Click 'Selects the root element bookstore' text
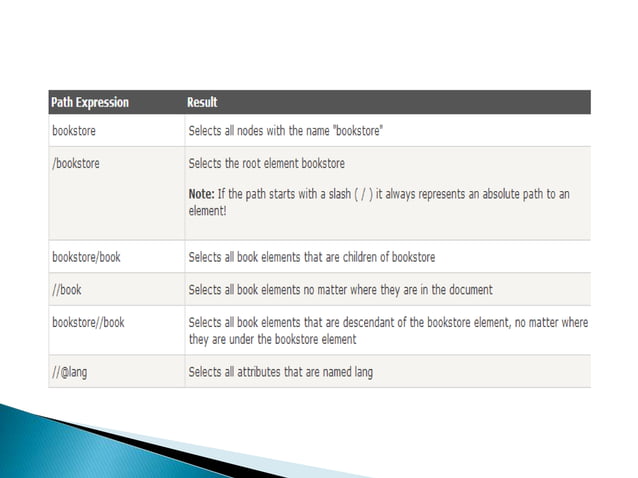This screenshot has height=478, width=638. [x=267, y=163]
